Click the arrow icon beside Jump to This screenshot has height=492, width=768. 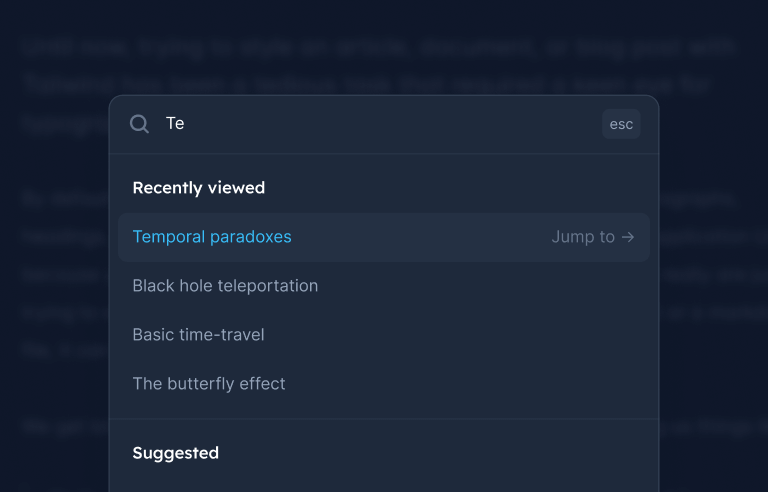(628, 237)
